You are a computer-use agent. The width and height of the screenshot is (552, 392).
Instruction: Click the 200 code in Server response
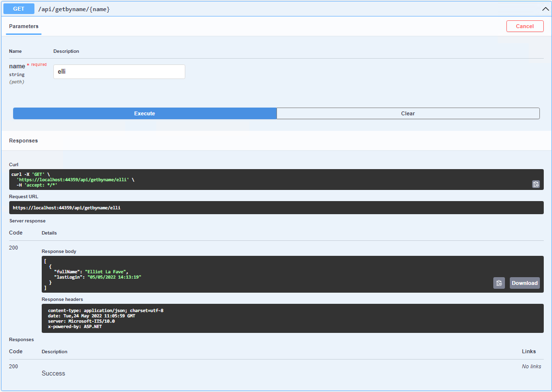click(x=14, y=248)
